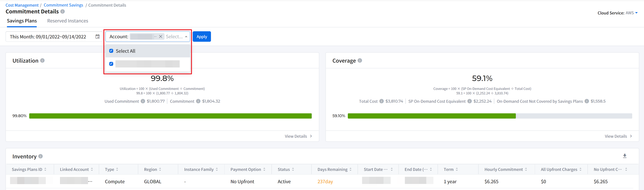This screenshot has width=644, height=190.
Task: Switch to the Reserved Instances tab
Action: click(67, 21)
